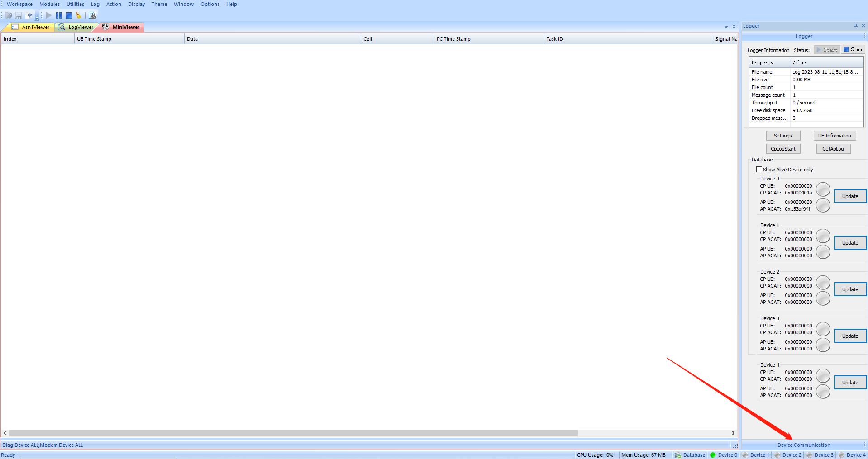Pin the Logger panel using pushpin icon
Viewport: 868px width, 459px height.
pyautogui.click(x=856, y=26)
